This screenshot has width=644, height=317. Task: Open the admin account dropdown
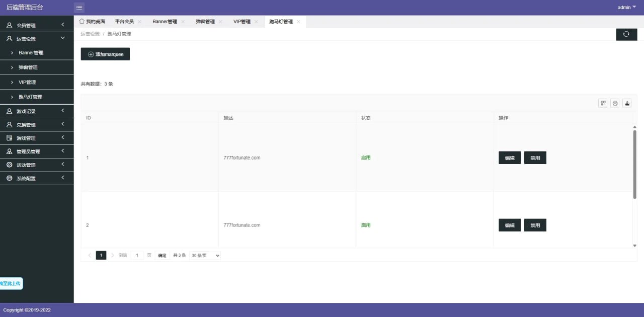click(x=625, y=7)
